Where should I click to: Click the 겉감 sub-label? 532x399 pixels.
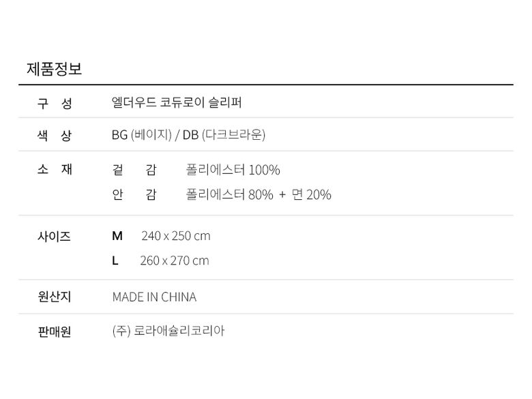click(x=134, y=170)
